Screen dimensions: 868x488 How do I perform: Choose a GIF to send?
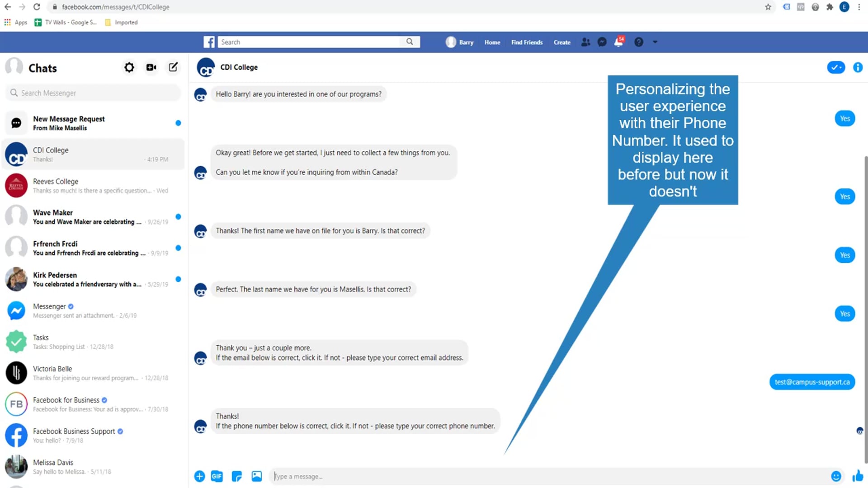pyautogui.click(x=217, y=476)
